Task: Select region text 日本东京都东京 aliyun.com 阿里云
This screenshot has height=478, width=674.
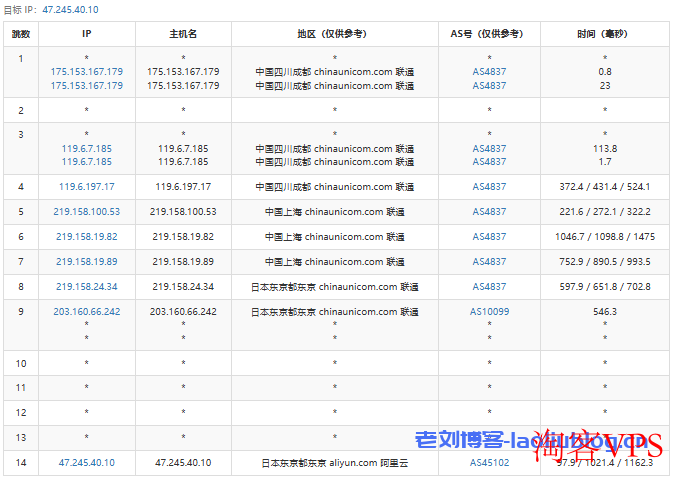Action: click(335, 463)
